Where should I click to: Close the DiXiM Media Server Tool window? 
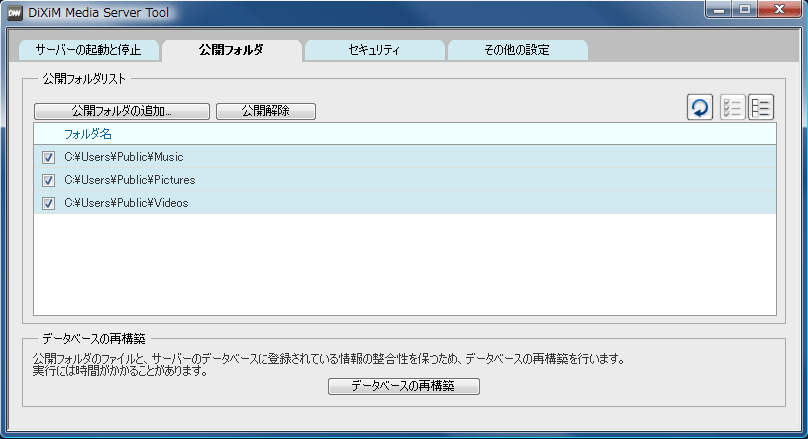(x=779, y=9)
